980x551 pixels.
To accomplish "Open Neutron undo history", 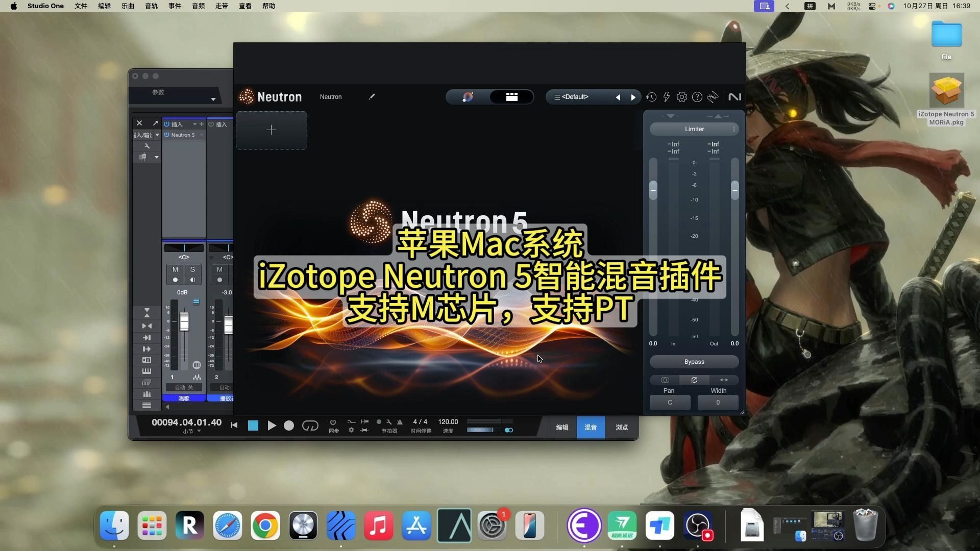I will pos(651,97).
